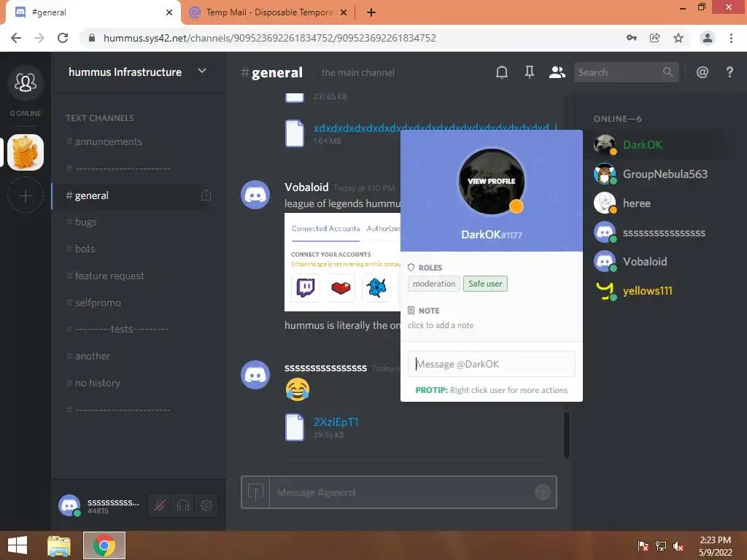Click the moderation role tag

click(x=434, y=284)
